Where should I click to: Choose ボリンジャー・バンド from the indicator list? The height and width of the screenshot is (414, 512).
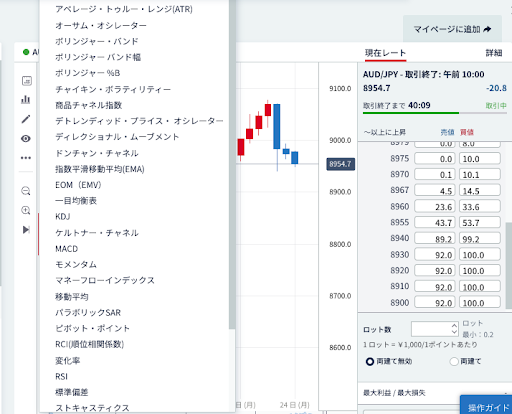97,41
